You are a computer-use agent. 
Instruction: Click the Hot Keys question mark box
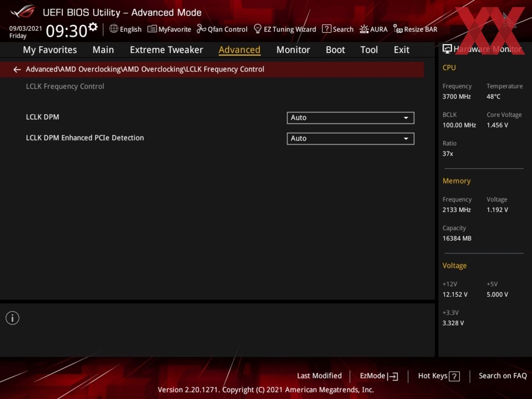pyautogui.click(x=454, y=376)
